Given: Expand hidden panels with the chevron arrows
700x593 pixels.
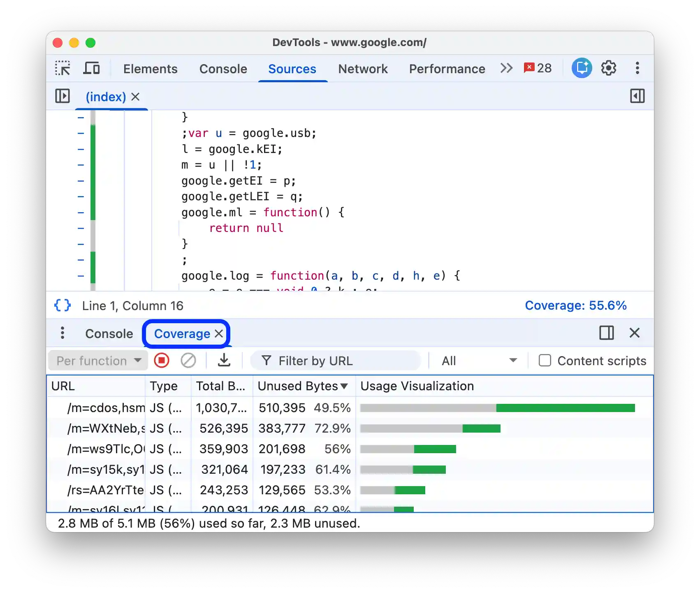Looking at the screenshot, I should pos(506,68).
